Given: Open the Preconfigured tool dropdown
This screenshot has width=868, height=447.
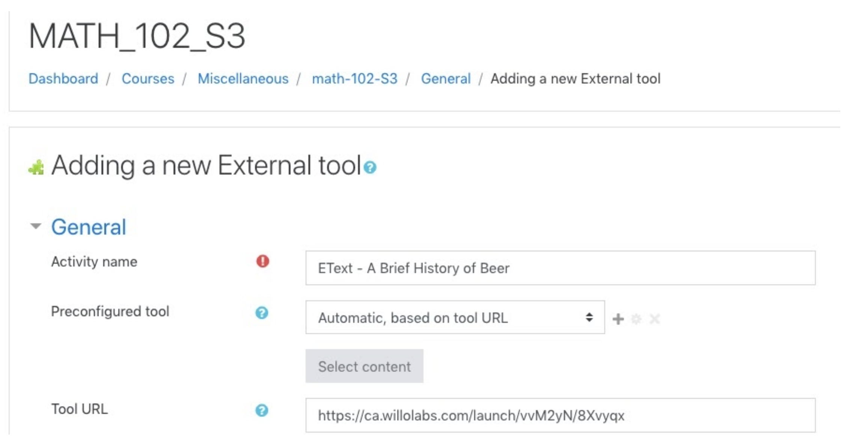Looking at the screenshot, I should pyautogui.click(x=455, y=317).
